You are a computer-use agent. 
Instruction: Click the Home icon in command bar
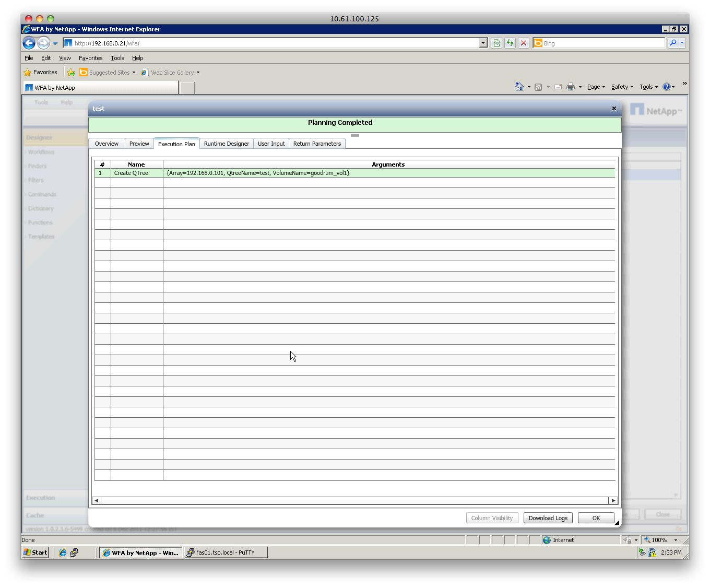(x=519, y=87)
